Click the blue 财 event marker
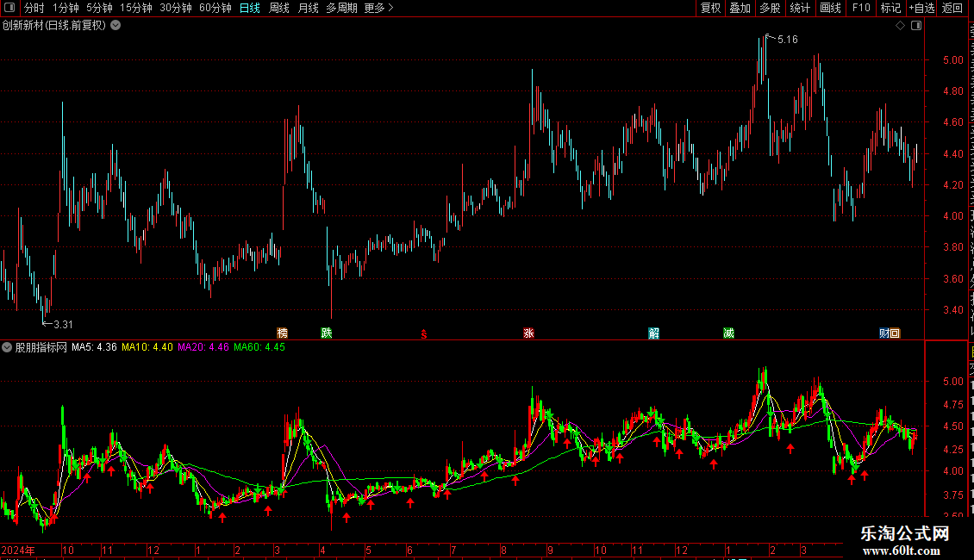 pyautogui.click(x=884, y=333)
